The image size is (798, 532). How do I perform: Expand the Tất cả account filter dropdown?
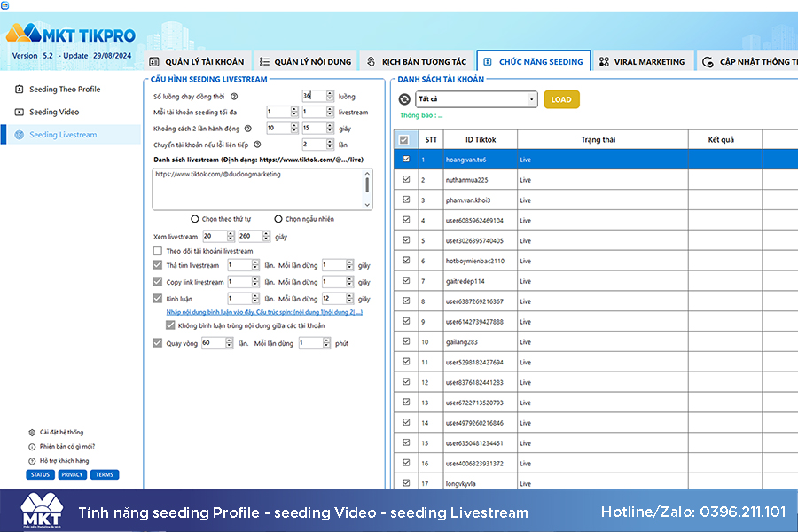(x=531, y=99)
